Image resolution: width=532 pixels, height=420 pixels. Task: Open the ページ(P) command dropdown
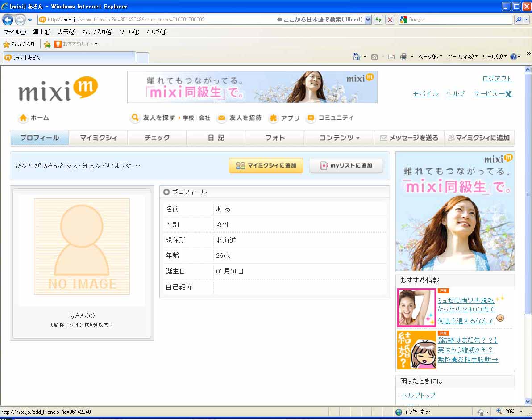pyautogui.click(x=430, y=57)
